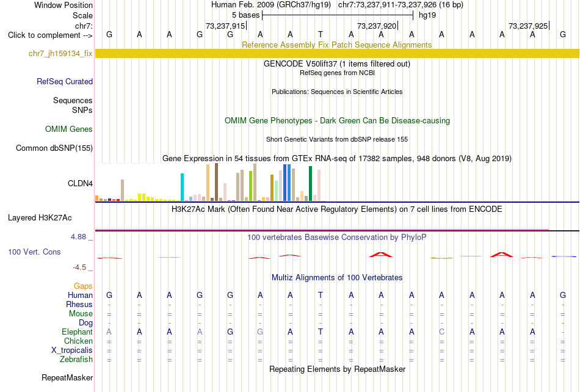Click the 4.88 PhyloP upper scale value
This screenshot has width=580, height=392.
[x=78, y=237]
